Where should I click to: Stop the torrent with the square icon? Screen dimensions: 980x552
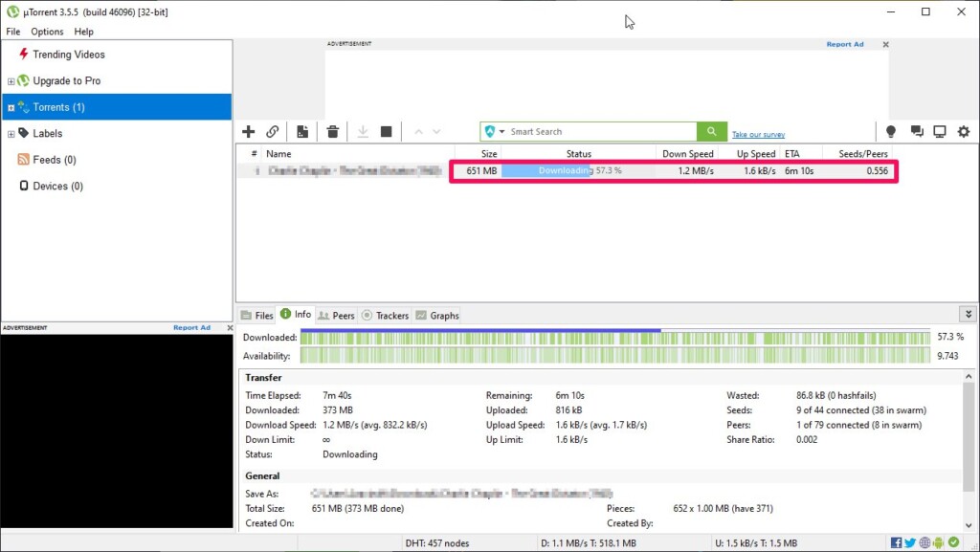[x=387, y=131]
